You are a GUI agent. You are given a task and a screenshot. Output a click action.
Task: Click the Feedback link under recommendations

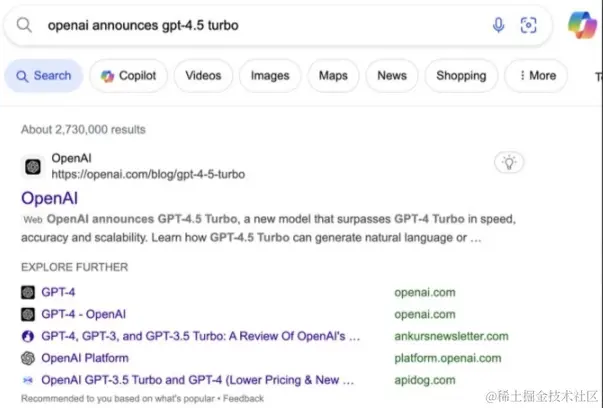coord(243,398)
